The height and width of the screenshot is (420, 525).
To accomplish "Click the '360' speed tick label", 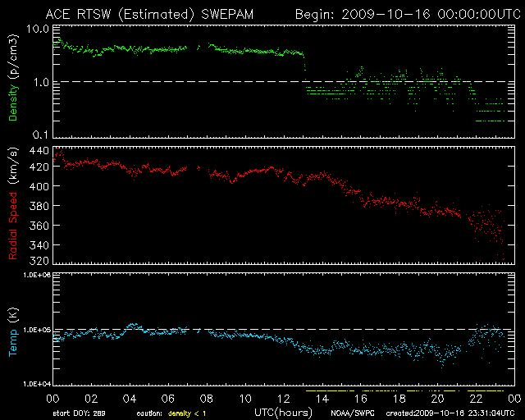I will (x=39, y=226).
